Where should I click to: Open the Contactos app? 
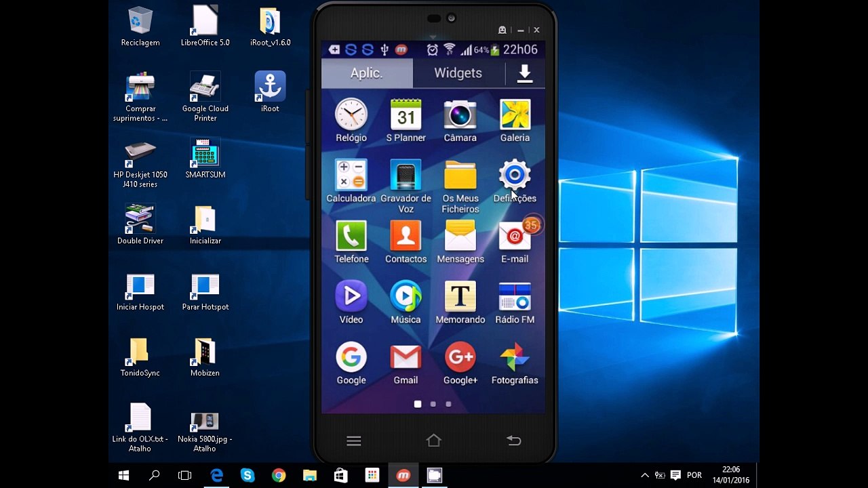[406, 242]
